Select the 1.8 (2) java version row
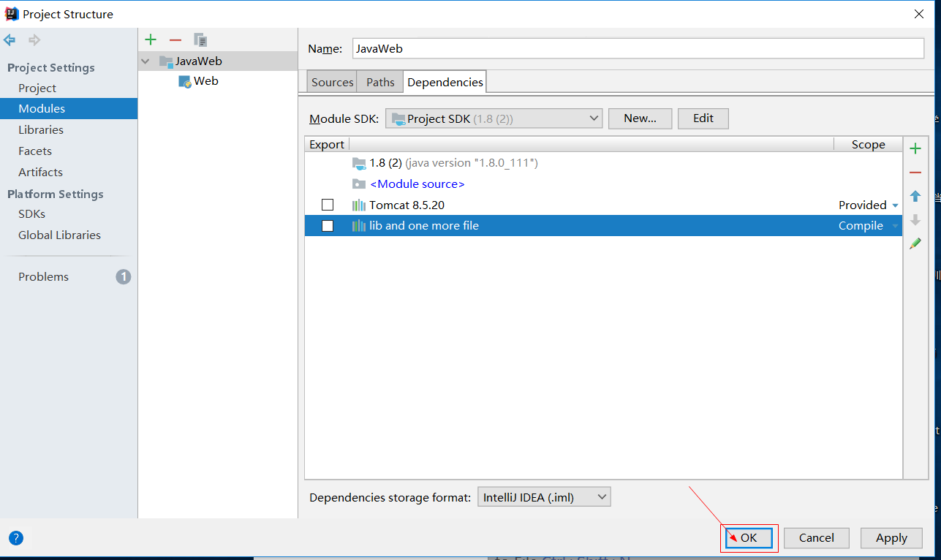This screenshot has width=941, height=560. [603, 163]
